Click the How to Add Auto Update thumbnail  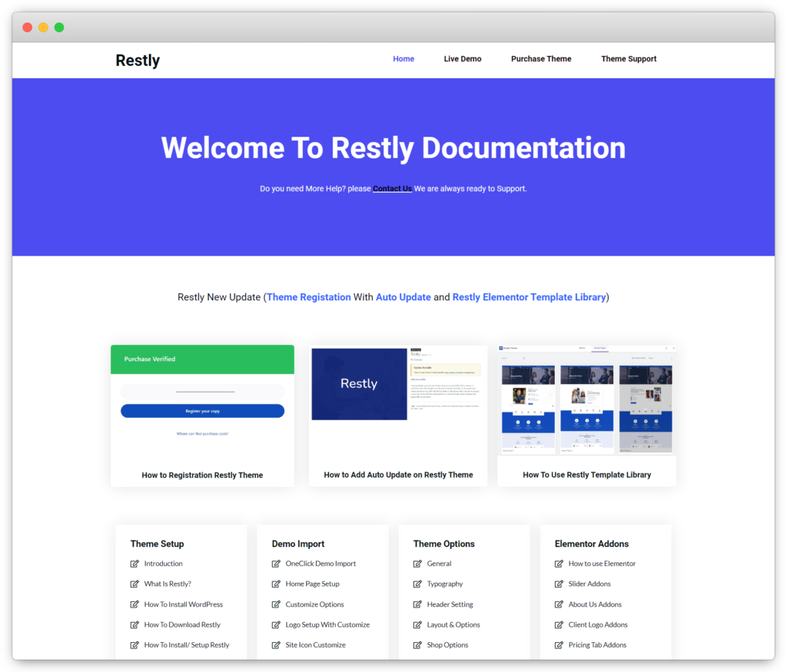pos(397,383)
